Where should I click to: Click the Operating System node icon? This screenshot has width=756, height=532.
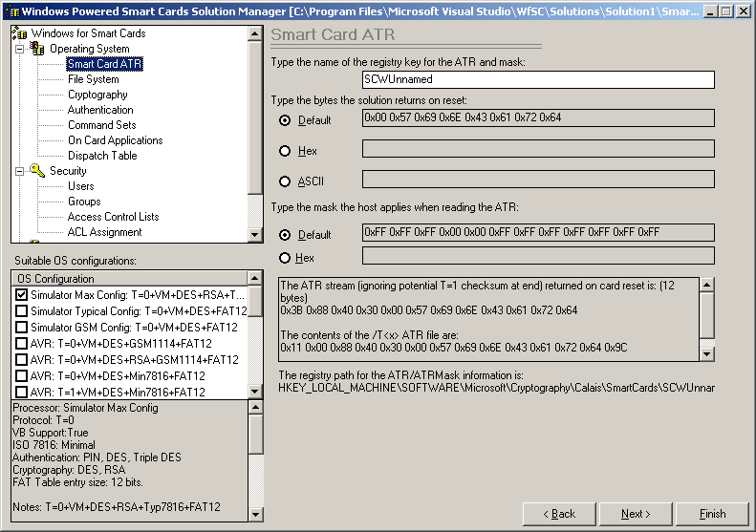[x=37, y=49]
